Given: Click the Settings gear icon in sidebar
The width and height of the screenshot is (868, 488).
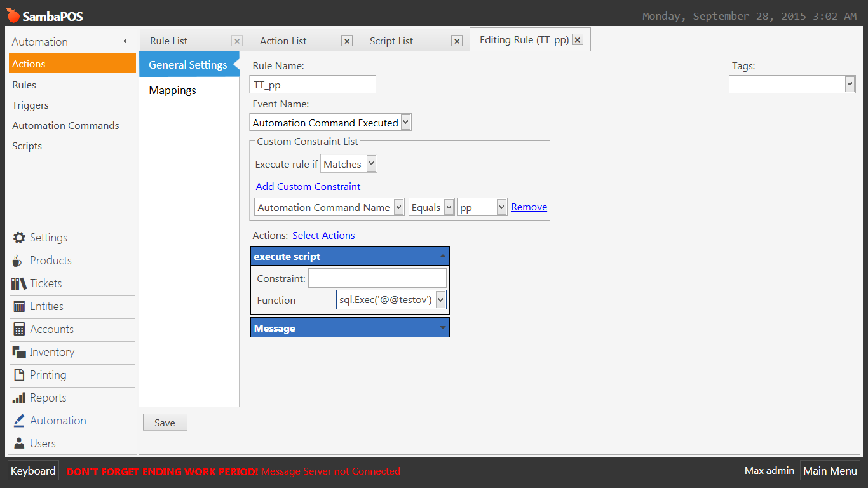Looking at the screenshot, I should click(x=19, y=238).
